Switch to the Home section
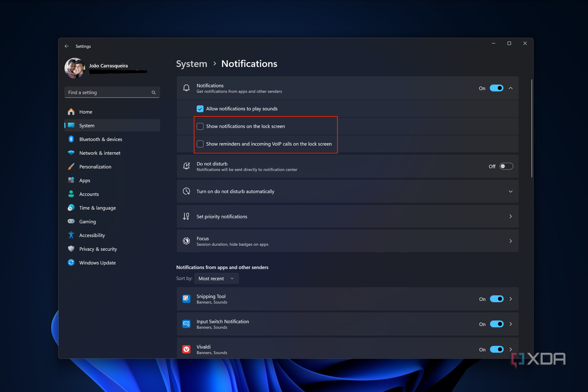Screen dimensions: 588x392 click(86, 112)
